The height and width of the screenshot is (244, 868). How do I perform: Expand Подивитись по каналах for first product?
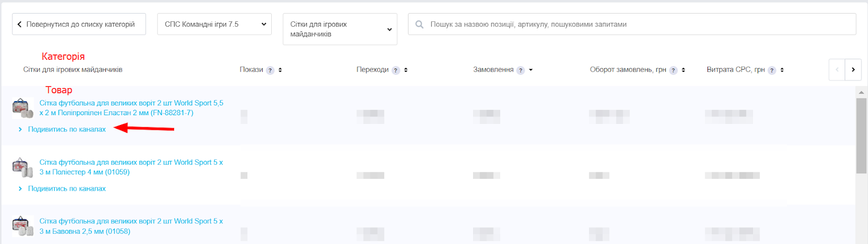pyautogui.click(x=67, y=129)
